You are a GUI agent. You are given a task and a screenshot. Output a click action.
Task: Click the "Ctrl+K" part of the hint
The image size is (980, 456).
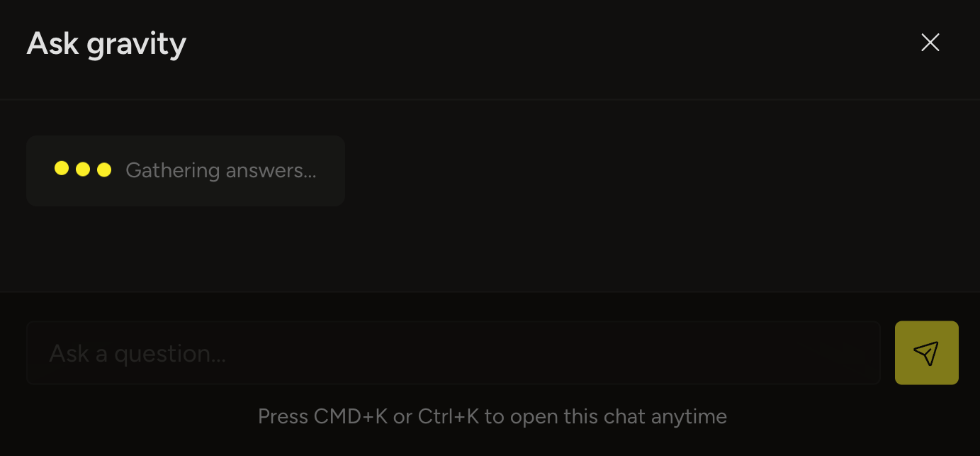point(449,416)
